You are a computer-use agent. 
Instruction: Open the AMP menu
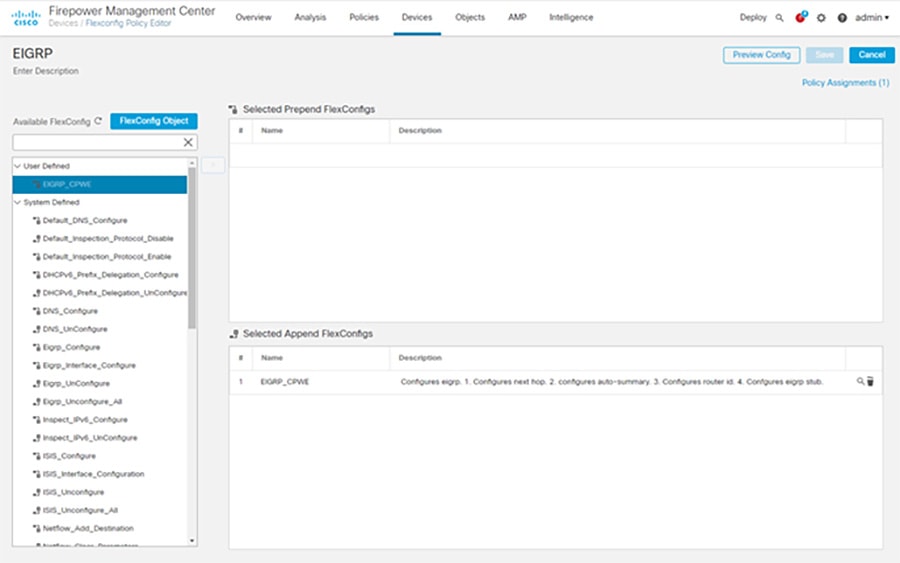(x=517, y=17)
